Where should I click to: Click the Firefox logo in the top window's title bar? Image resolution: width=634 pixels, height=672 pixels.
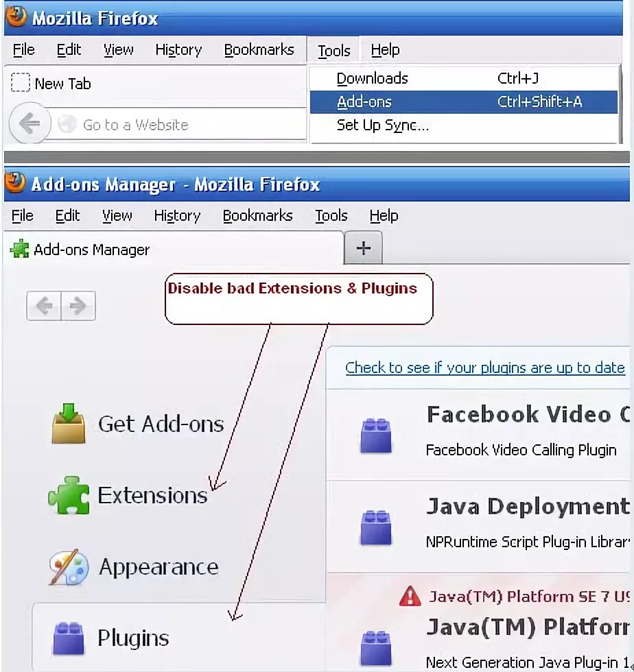(16, 16)
